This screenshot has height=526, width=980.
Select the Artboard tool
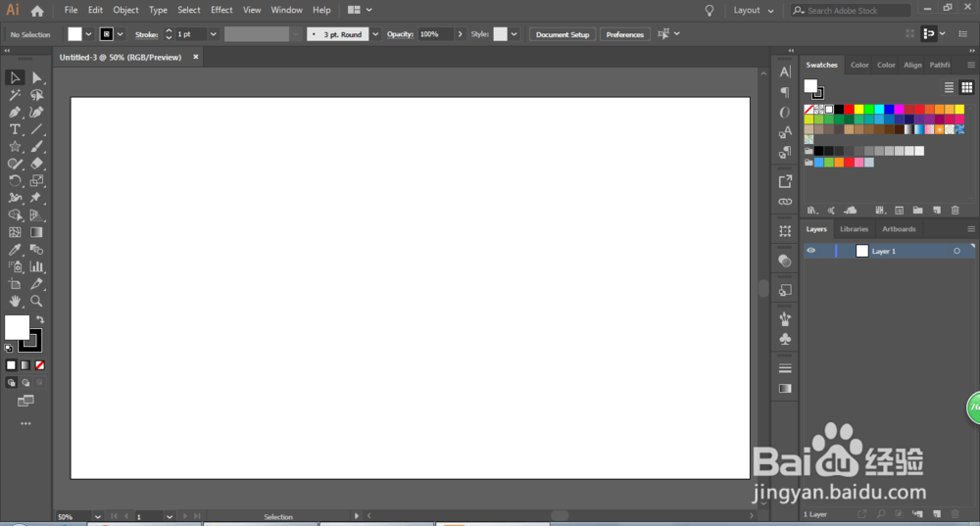tap(15, 284)
